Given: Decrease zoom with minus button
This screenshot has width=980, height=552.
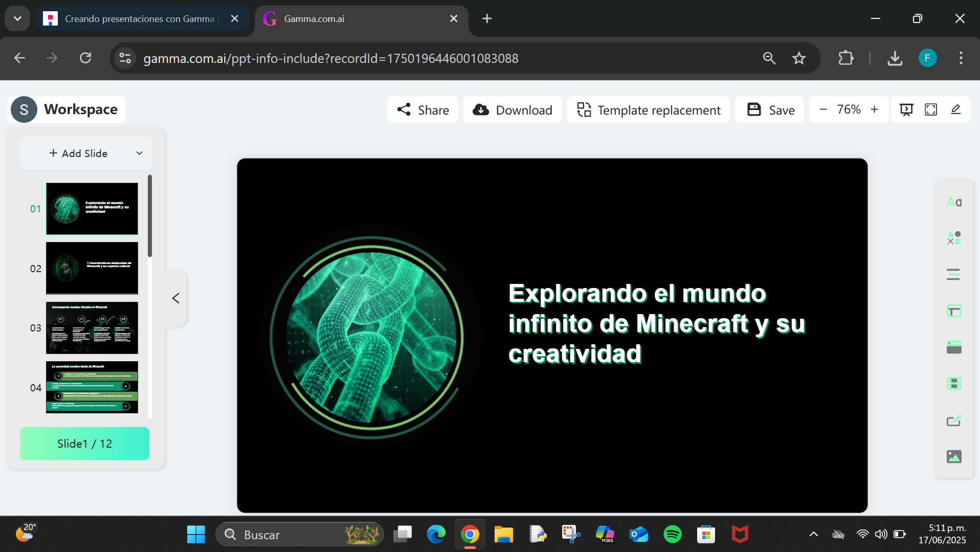Looking at the screenshot, I should [x=823, y=109].
